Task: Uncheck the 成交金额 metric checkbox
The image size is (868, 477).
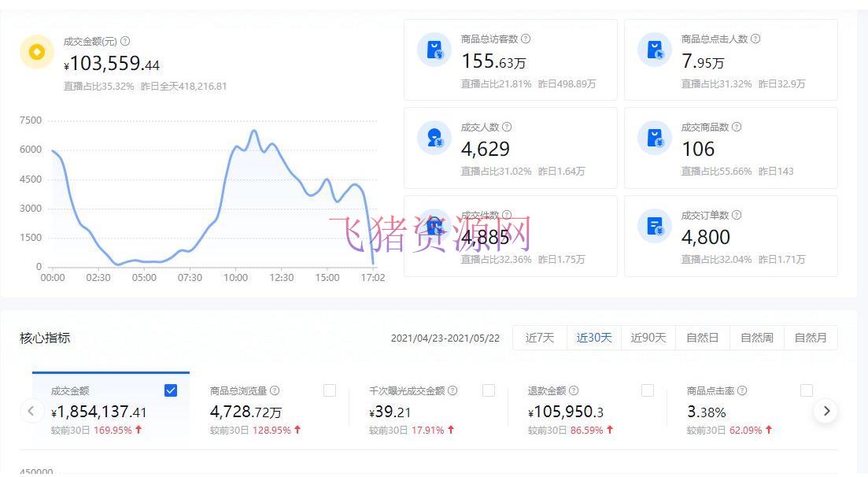Action: point(169,390)
